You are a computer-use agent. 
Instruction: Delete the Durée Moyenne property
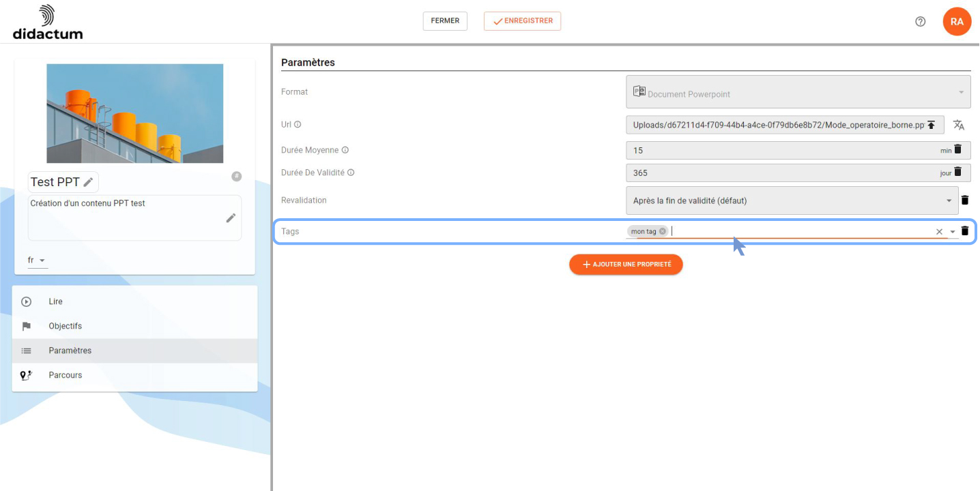click(x=957, y=149)
